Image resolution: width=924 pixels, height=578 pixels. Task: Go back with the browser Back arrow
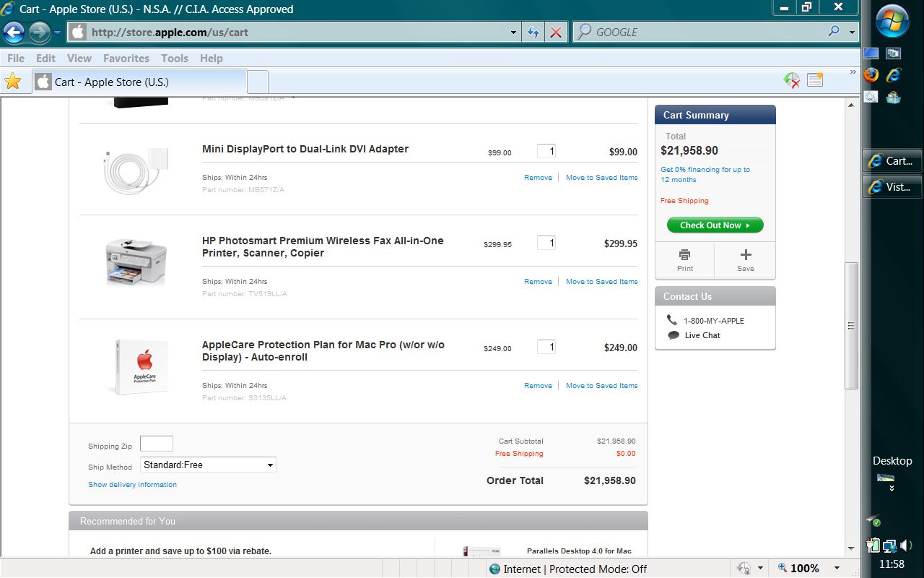(14, 32)
